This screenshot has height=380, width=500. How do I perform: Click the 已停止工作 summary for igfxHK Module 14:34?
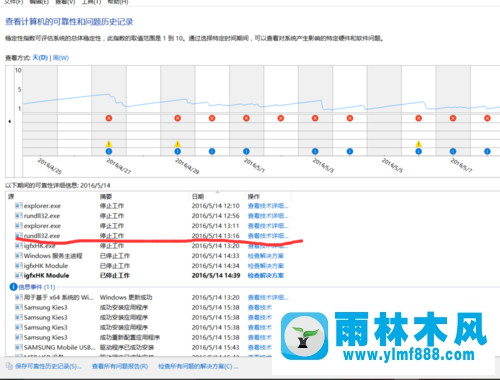(x=115, y=266)
